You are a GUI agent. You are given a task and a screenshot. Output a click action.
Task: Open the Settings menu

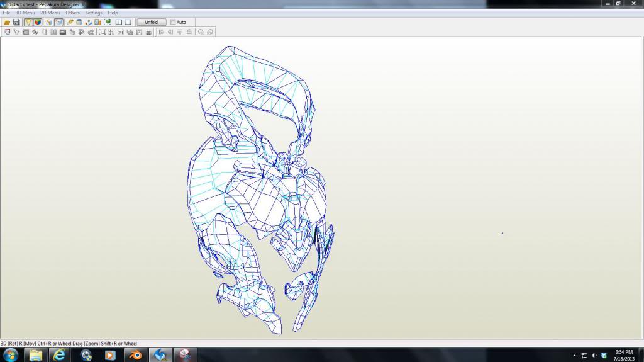coord(94,13)
